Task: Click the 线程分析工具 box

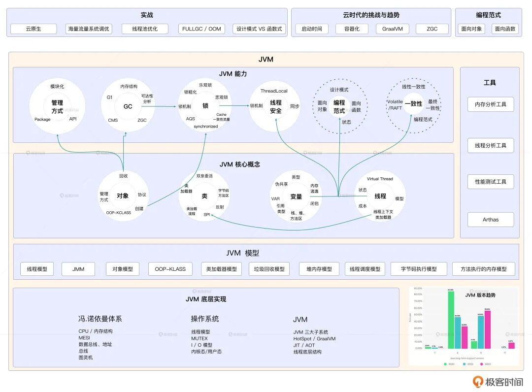Action: (x=491, y=145)
